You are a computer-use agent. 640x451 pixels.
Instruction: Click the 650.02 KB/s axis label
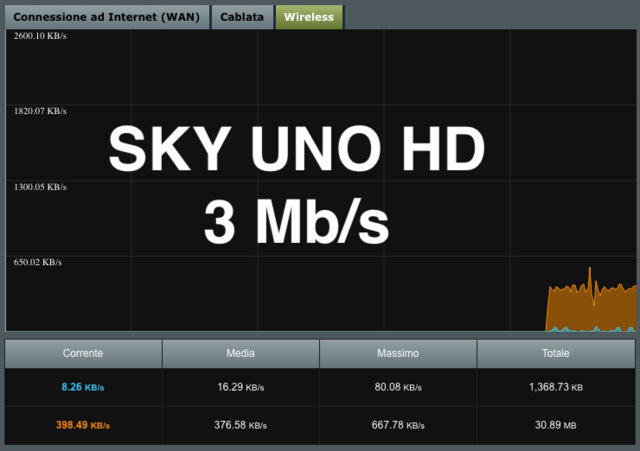(x=38, y=262)
